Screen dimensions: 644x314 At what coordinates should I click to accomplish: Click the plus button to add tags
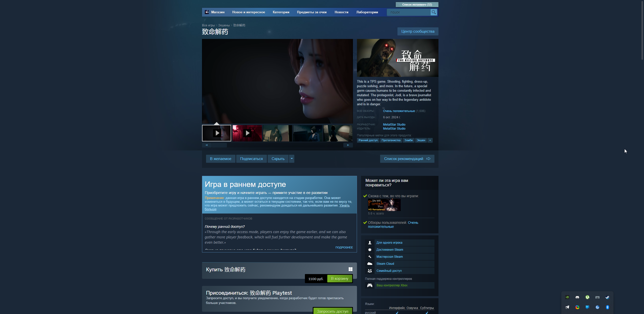[430, 140]
